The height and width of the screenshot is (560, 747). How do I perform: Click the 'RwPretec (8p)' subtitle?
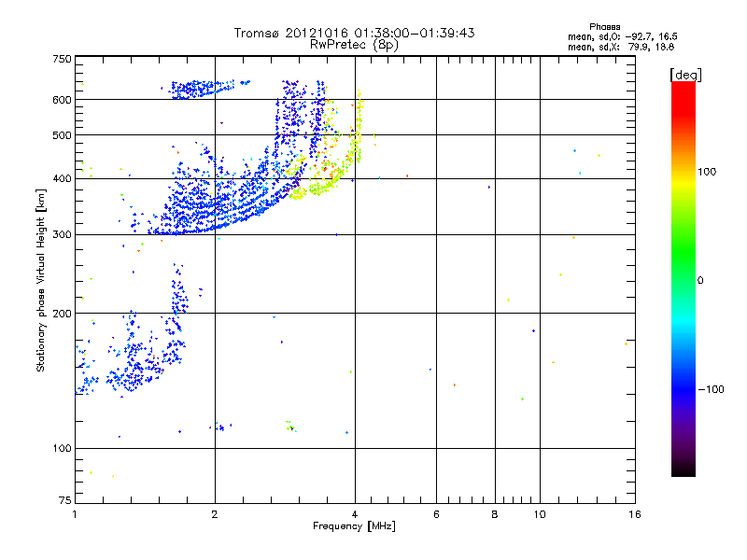coord(354,45)
